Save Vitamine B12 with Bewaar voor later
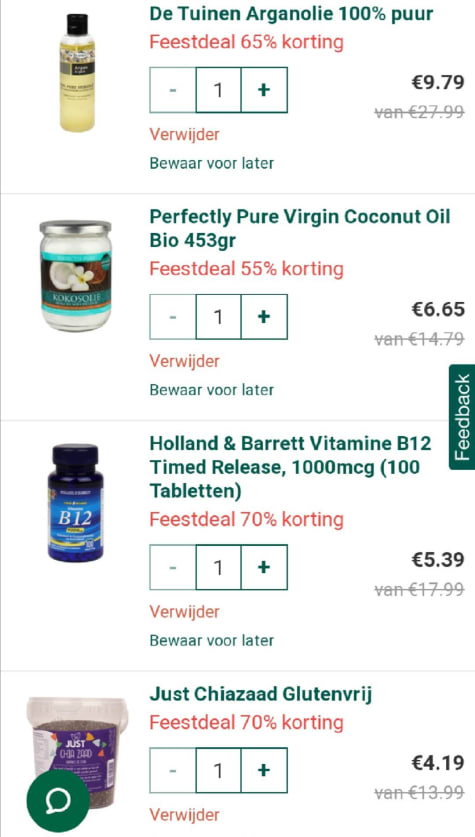 pyautogui.click(x=211, y=640)
